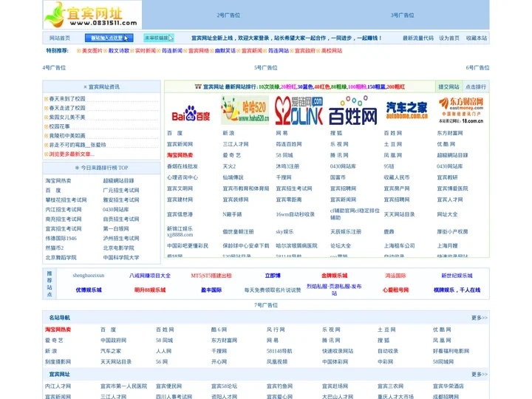Open the 哈尔滨银屑病医院 link
Image resolution: width=532 pixels, height=399 pixels.
click(x=296, y=245)
